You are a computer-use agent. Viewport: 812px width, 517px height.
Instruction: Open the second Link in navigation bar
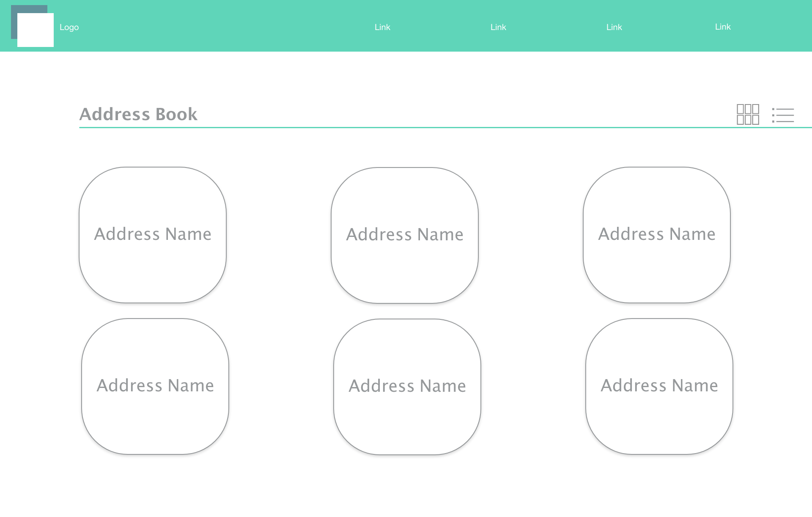point(498,27)
